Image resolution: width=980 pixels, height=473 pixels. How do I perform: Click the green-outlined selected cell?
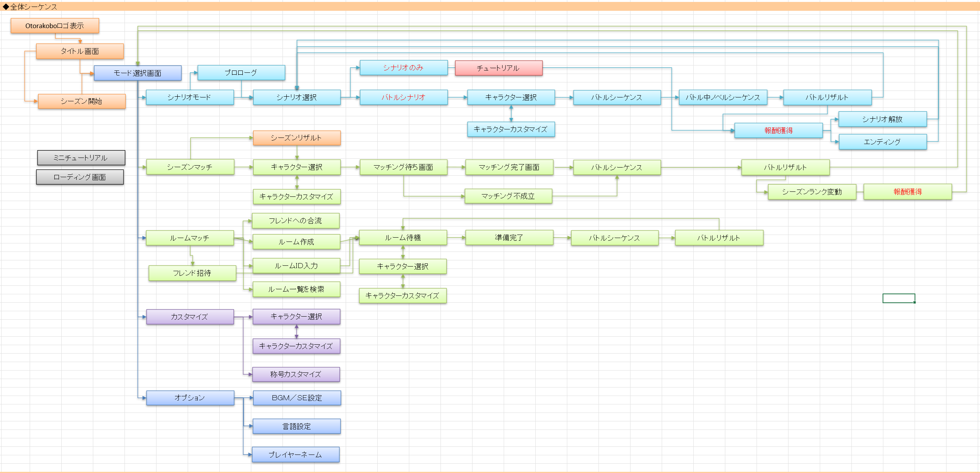pos(899,298)
